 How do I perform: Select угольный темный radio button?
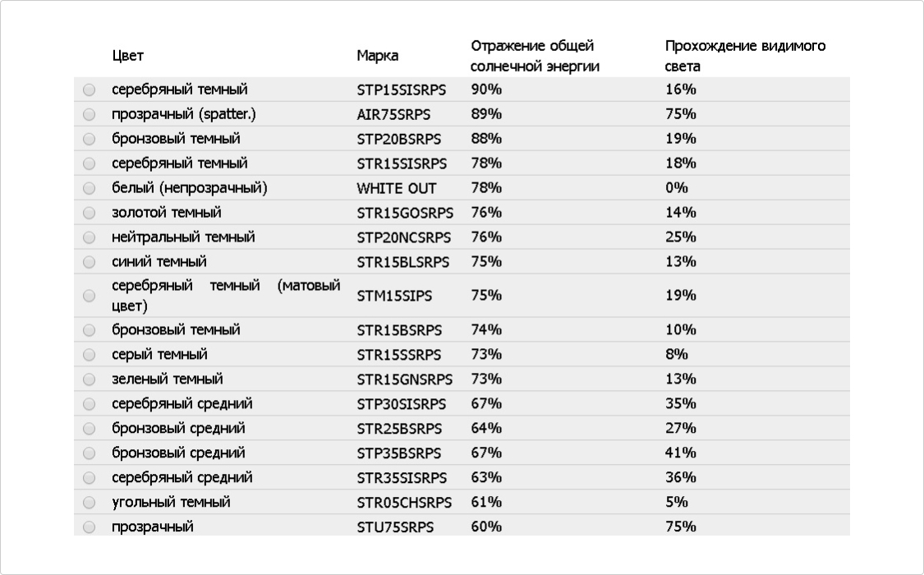coord(89,503)
